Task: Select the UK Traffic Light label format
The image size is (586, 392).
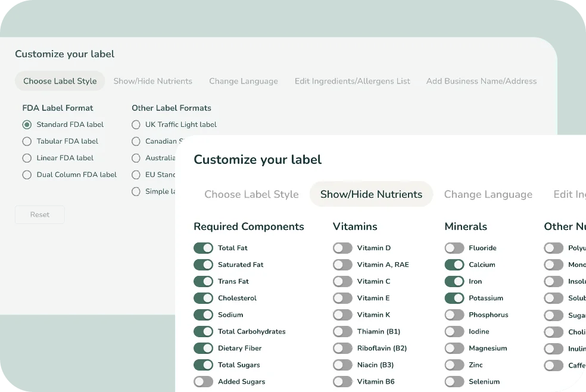Action: (135, 125)
